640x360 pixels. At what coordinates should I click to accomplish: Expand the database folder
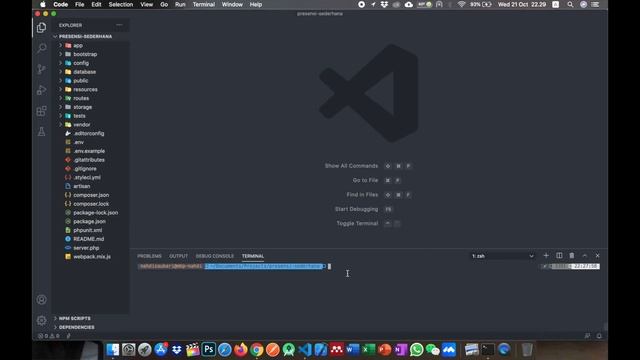tap(84, 72)
